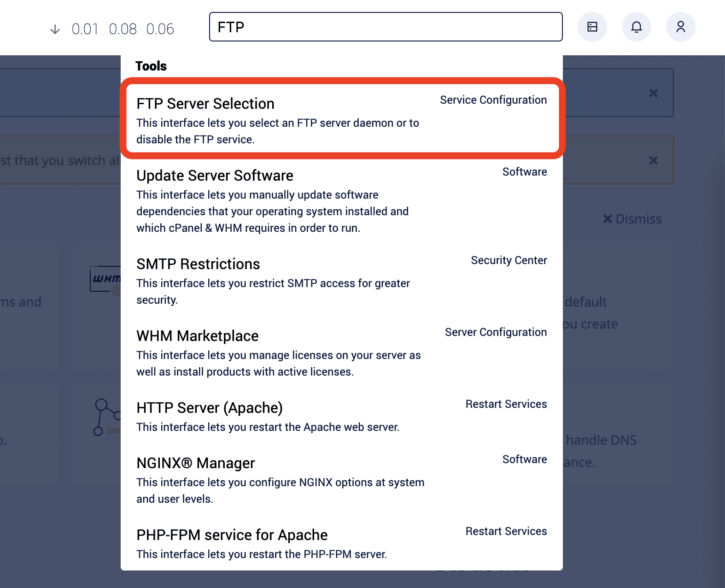This screenshot has width=725, height=588.
Task: Click Software label beside NGINX Manager
Action: tap(525, 459)
